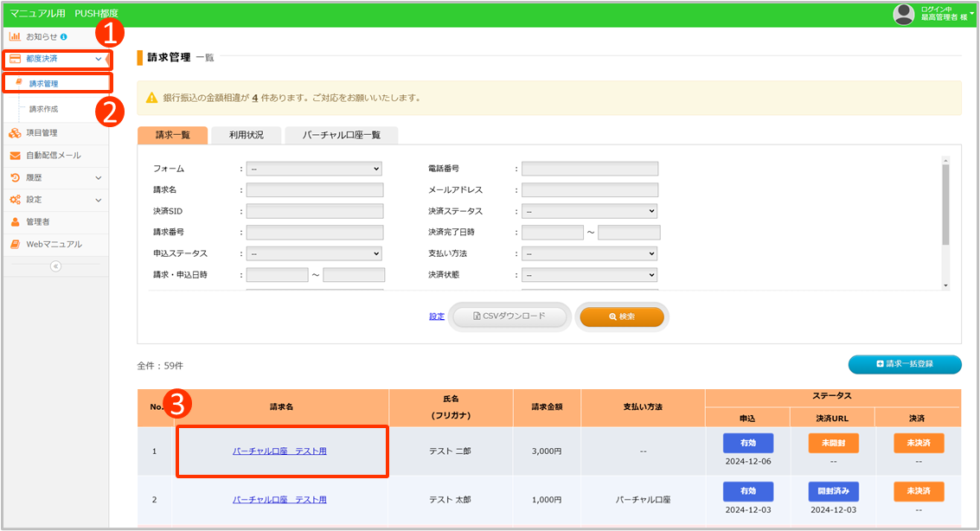Click the 管理者 person icon
Screen dimensions: 980x531
15,222
